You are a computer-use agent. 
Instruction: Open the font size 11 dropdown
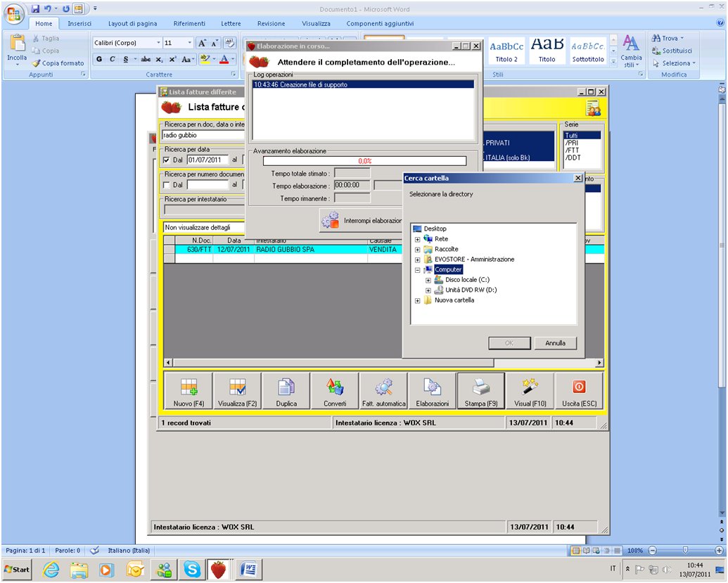(x=189, y=43)
